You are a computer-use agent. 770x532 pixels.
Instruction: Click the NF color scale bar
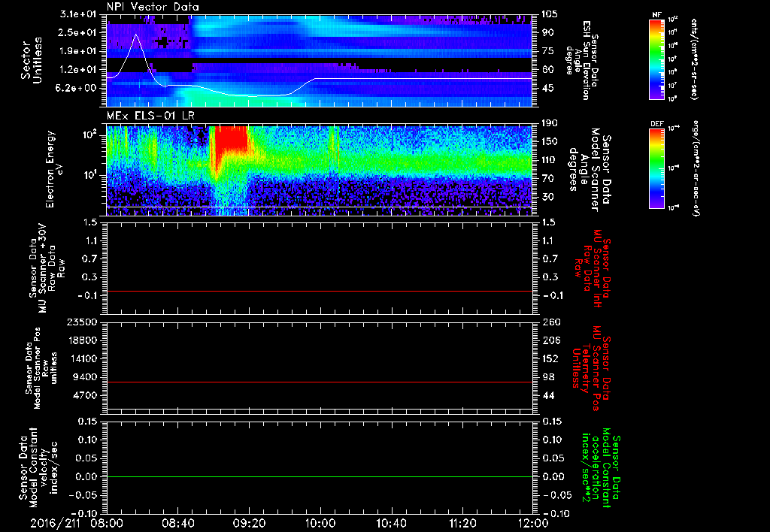pyautogui.click(x=656, y=59)
